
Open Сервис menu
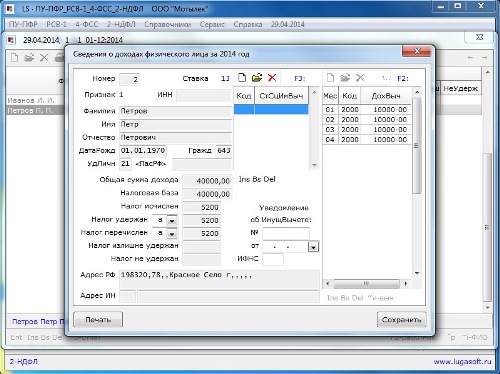(212, 24)
